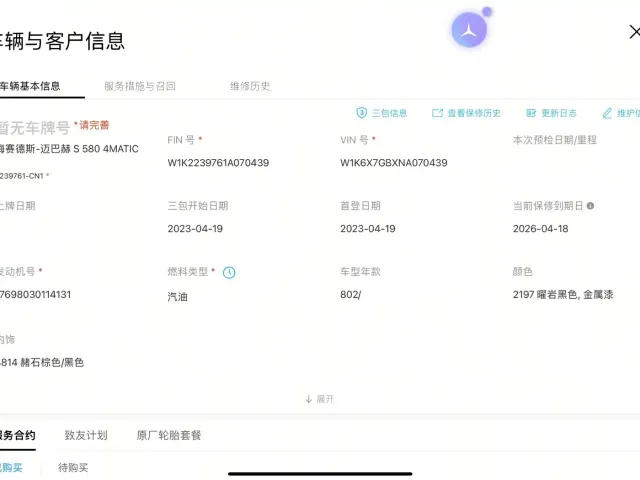Open the 待购买 sub-tab
640x480 pixels.
[x=73, y=467]
